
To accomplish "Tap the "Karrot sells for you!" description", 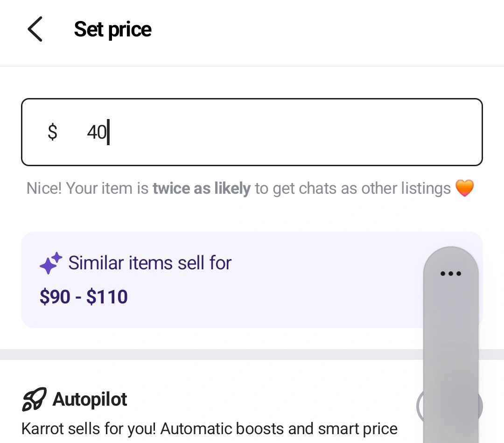I will point(209,429).
